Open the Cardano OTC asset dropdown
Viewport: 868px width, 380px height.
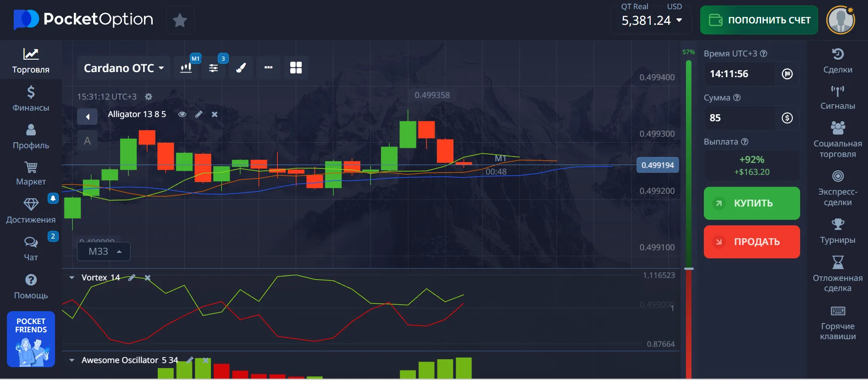click(x=123, y=68)
